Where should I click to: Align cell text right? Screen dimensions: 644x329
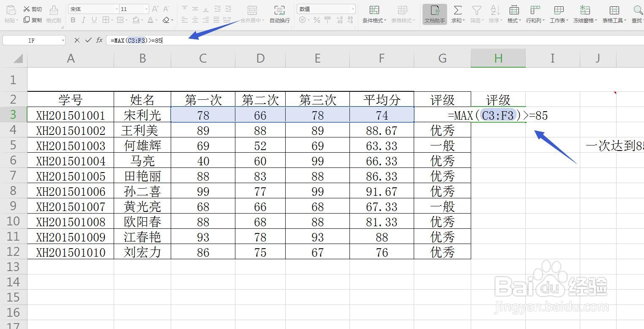(x=206, y=20)
